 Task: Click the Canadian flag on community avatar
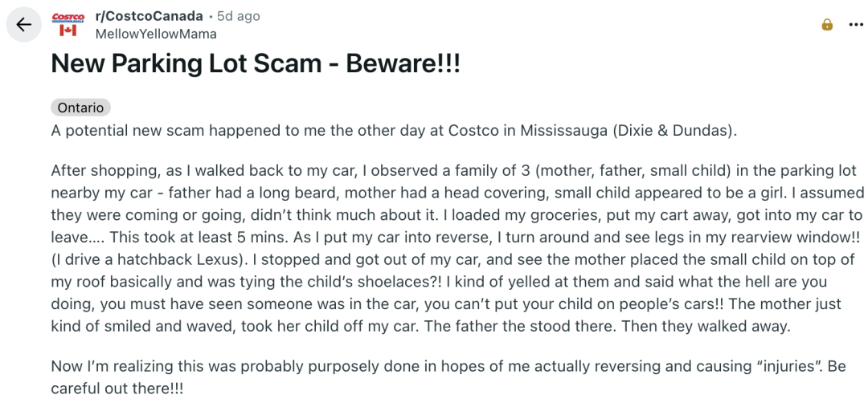tap(68, 31)
